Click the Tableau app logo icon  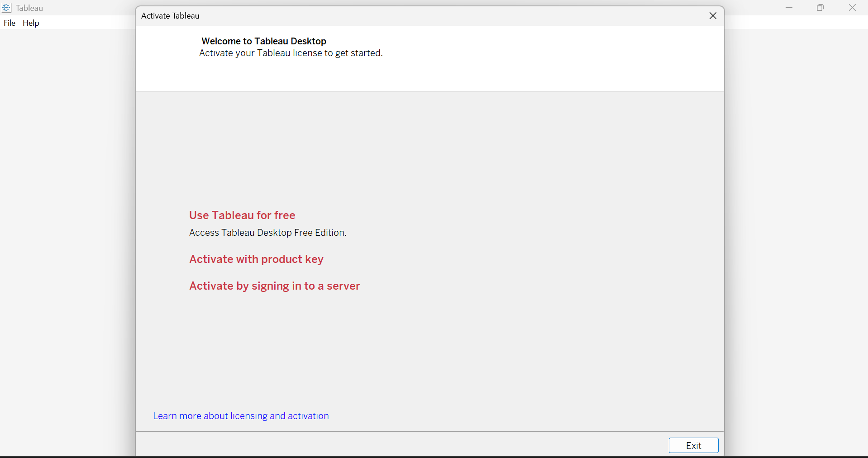[6, 8]
